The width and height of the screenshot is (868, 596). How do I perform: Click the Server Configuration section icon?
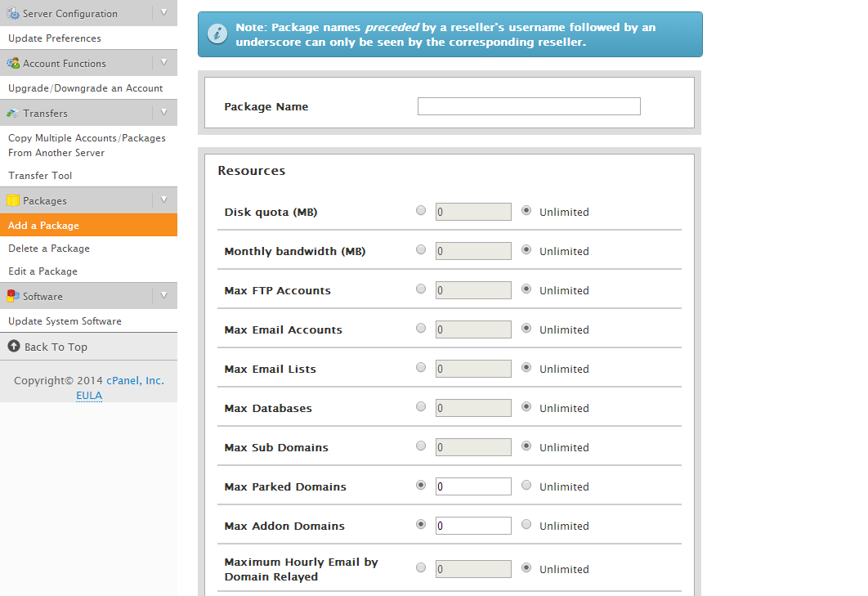tap(13, 13)
